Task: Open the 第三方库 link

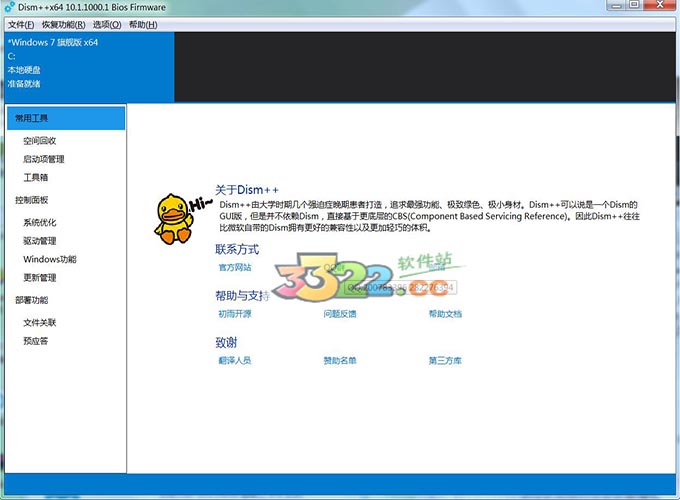Action: tap(445, 360)
